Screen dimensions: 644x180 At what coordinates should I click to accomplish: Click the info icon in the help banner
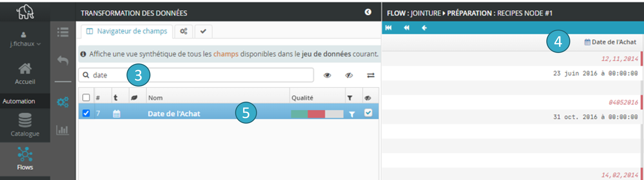point(83,54)
